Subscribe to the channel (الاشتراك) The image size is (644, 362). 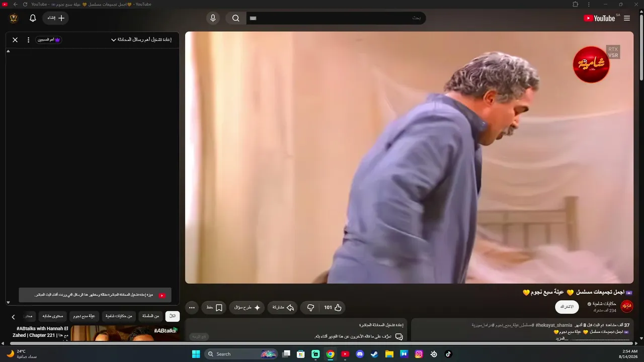click(x=567, y=307)
